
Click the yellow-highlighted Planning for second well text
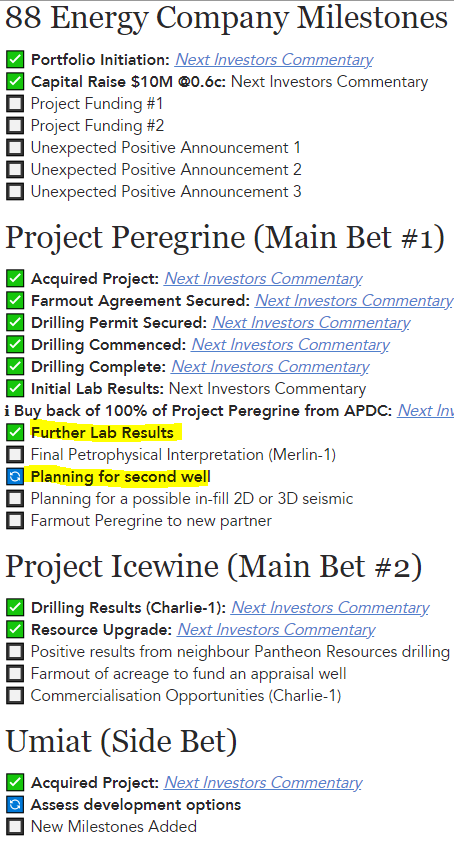(121, 477)
